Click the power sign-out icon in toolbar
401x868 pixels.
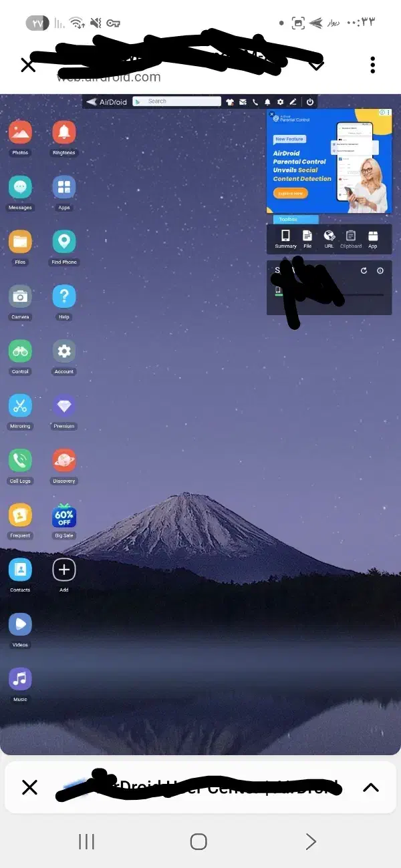[x=309, y=101]
